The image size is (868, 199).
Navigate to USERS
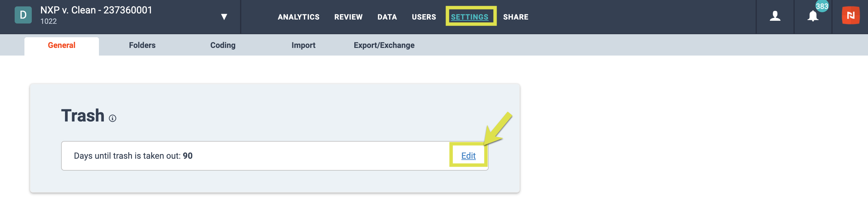click(x=424, y=17)
